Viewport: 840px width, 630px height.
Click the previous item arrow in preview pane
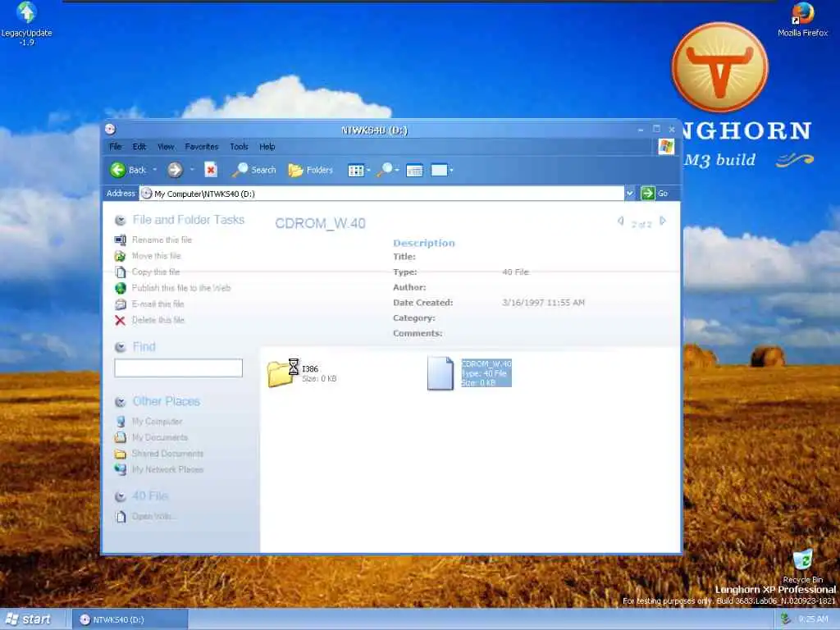[620, 221]
